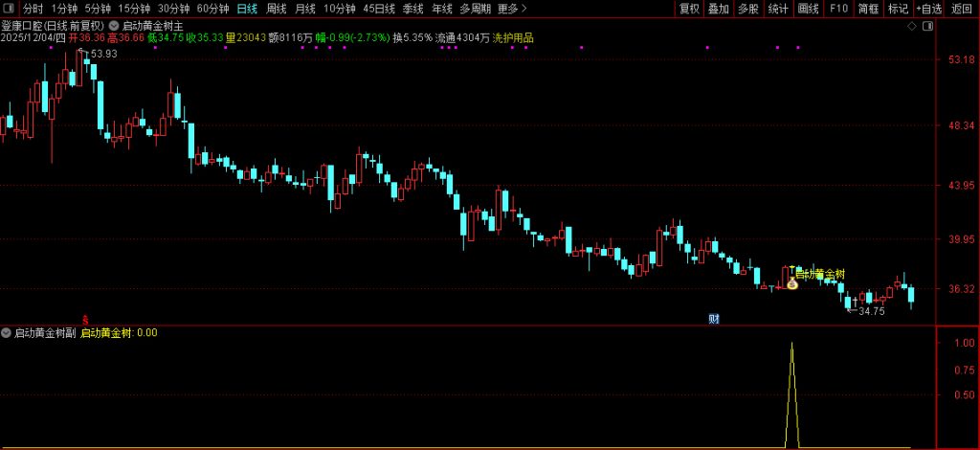Click the money bag signal marker
The width and height of the screenshot is (980, 450).
point(792,283)
